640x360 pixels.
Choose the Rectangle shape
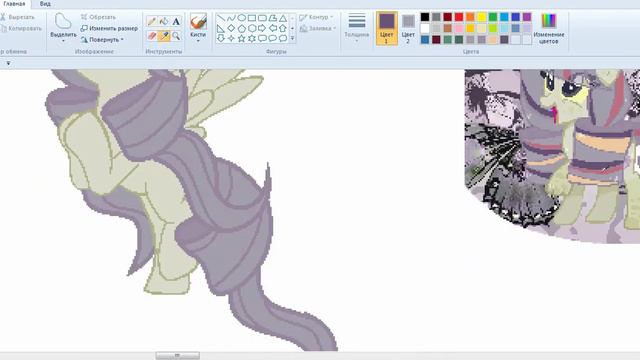pos(252,18)
